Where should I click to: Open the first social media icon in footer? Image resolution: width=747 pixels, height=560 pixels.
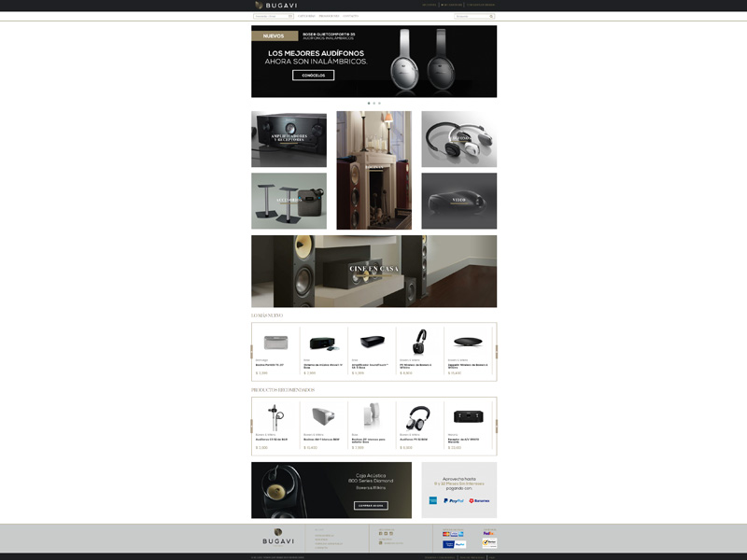[x=380, y=533]
